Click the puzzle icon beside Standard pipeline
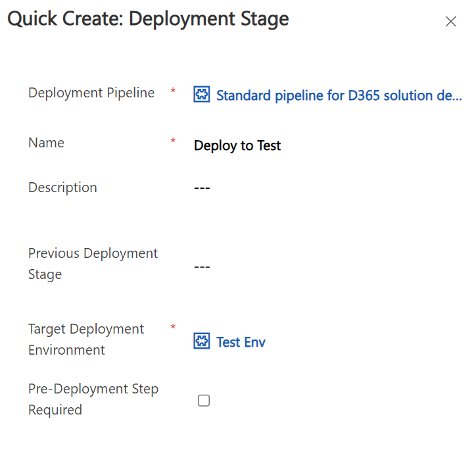 [x=201, y=95]
